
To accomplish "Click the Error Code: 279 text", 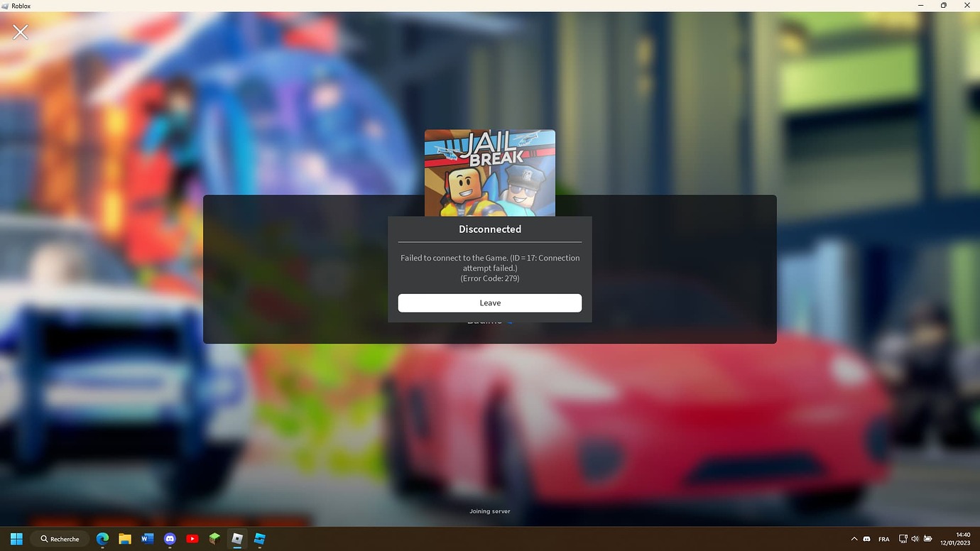I will 490,278.
